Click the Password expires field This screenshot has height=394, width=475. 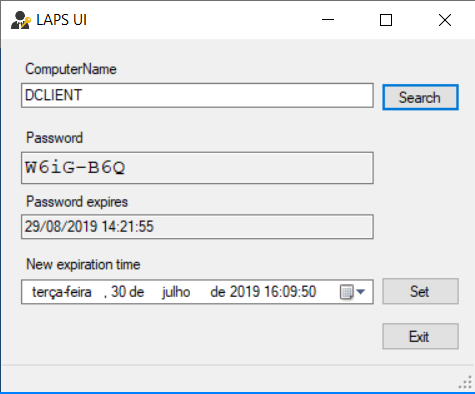point(197,227)
